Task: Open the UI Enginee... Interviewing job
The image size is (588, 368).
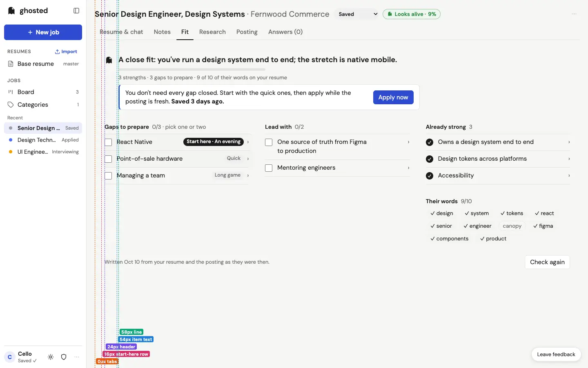Action: (x=43, y=152)
